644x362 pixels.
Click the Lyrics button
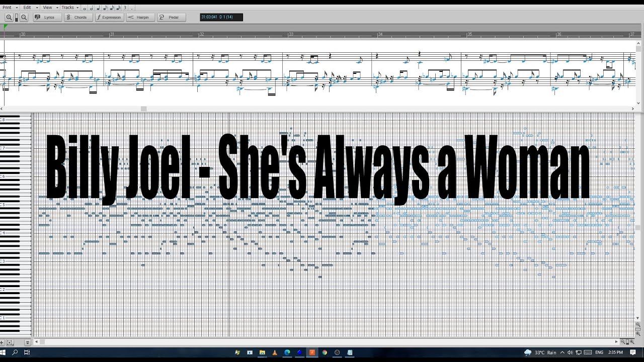47,17
